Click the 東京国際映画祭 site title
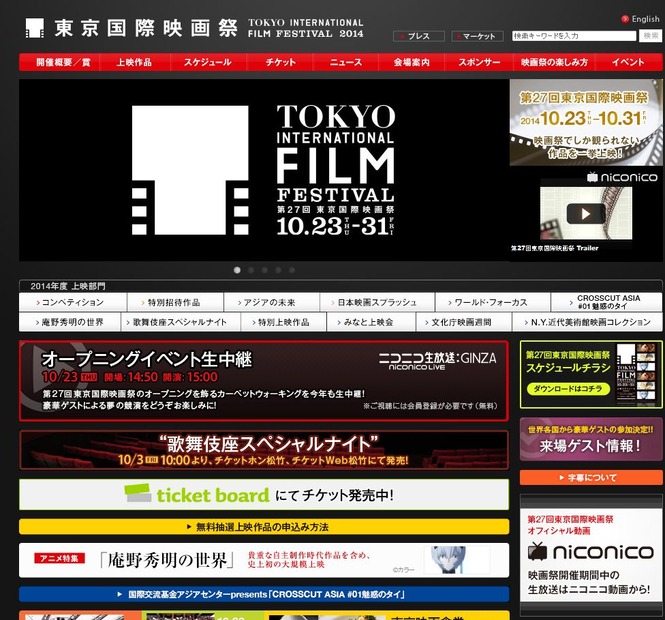This screenshot has height=620, width=665. [145, 28]
